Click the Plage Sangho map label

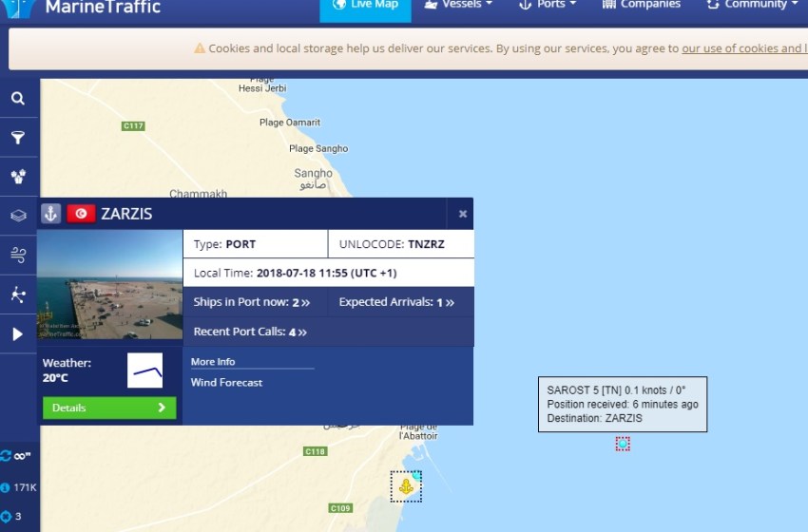click(x=318, y=148)
